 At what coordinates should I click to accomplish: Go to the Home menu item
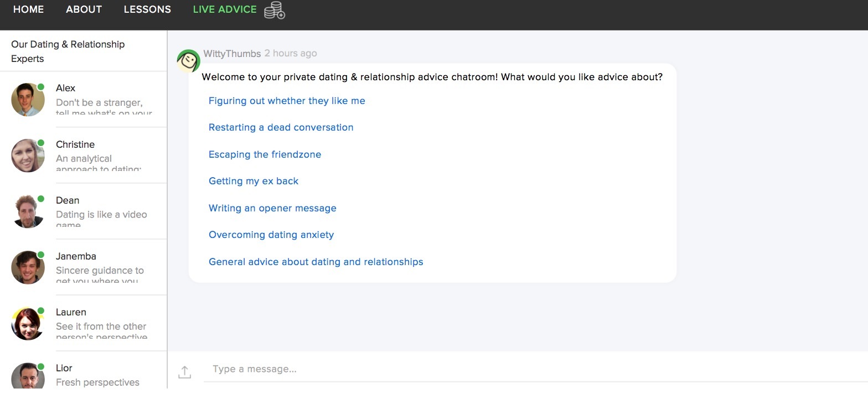point(28,9)
